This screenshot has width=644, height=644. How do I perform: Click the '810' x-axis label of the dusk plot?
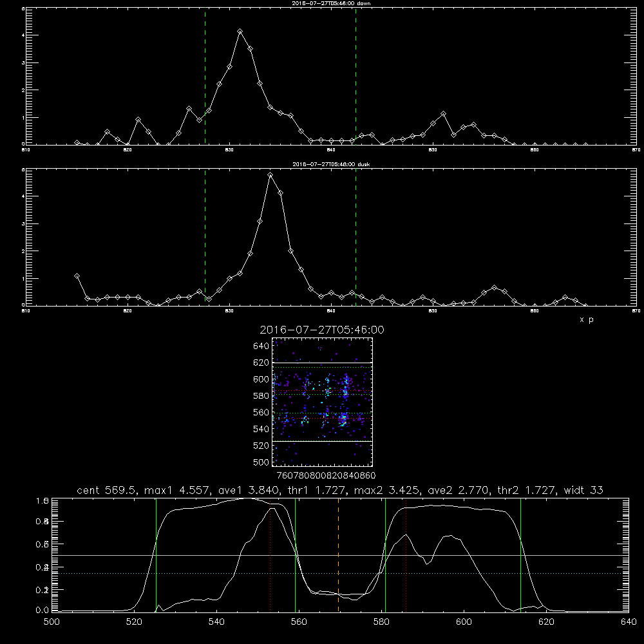coord(26,311)
